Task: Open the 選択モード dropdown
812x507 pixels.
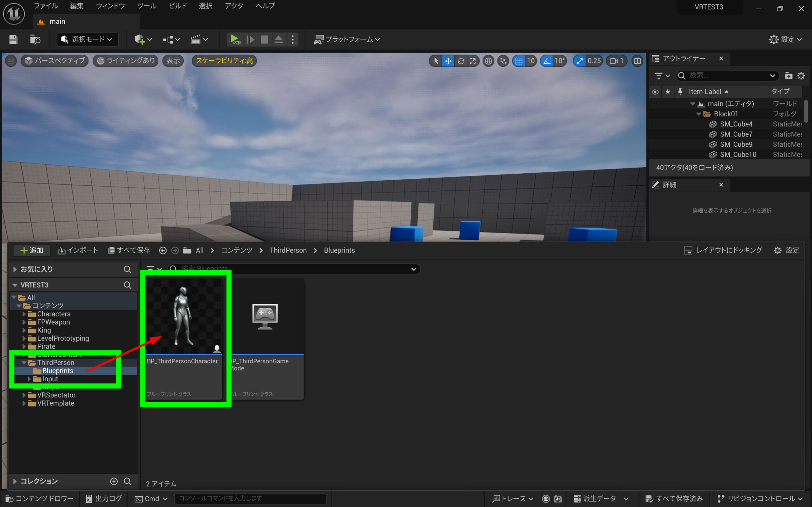Action: pyautogui.click(x=87, y=40)
